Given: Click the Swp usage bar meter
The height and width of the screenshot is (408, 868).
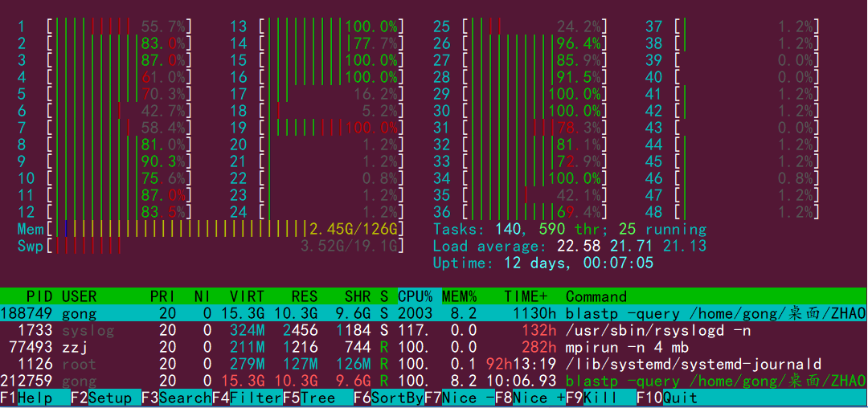Looking at the screenshot, I should click(210, 246).
